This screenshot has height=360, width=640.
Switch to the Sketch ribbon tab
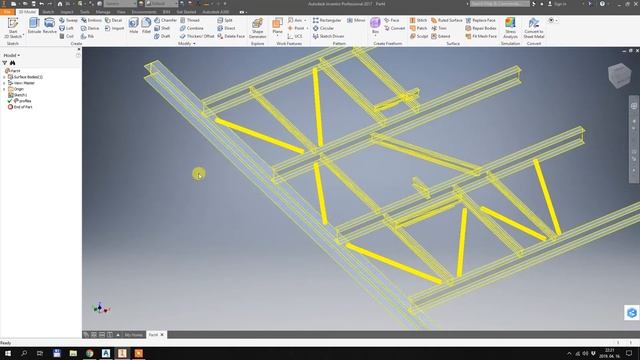[48, 12]
